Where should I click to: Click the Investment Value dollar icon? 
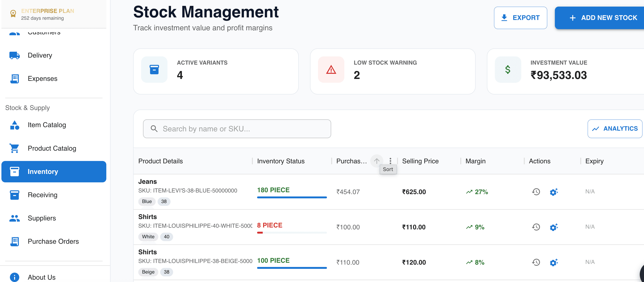coord(508,70)
